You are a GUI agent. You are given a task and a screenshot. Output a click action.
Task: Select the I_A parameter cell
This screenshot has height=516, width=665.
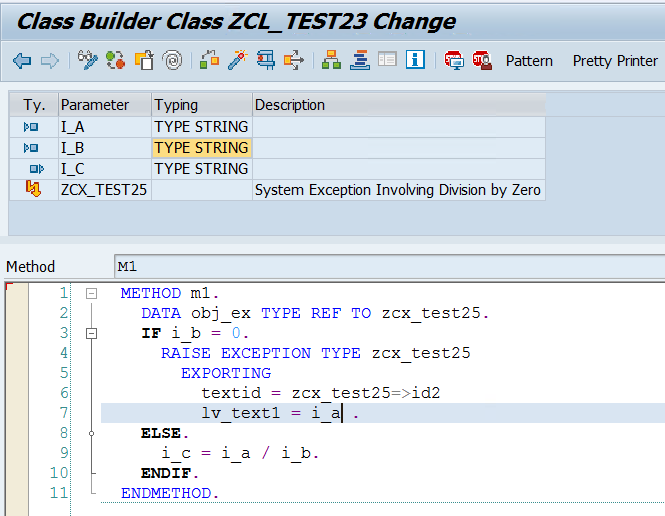(105, 127)
